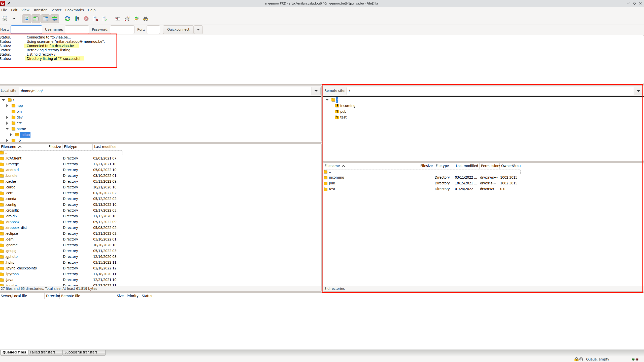This screenshot has width=644, height=362.
Task: Search for files with binoculars icon
Action: tap(146, 19)
